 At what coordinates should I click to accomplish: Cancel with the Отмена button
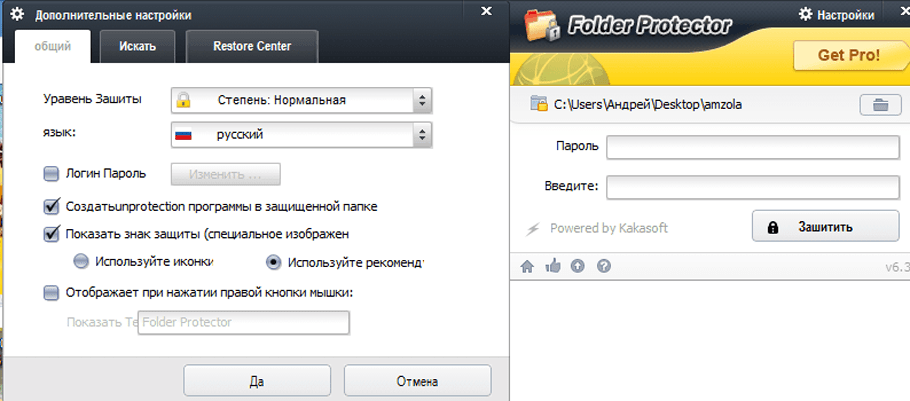tap(417, 381)
